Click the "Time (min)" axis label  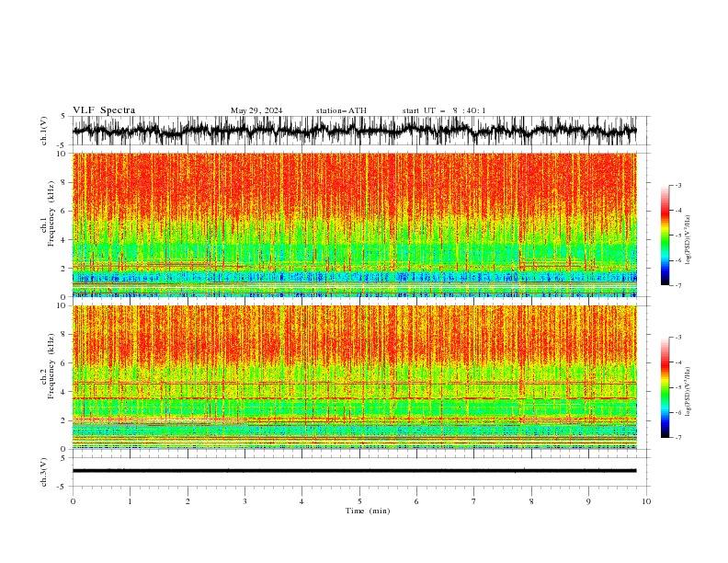tap(368, 511)
